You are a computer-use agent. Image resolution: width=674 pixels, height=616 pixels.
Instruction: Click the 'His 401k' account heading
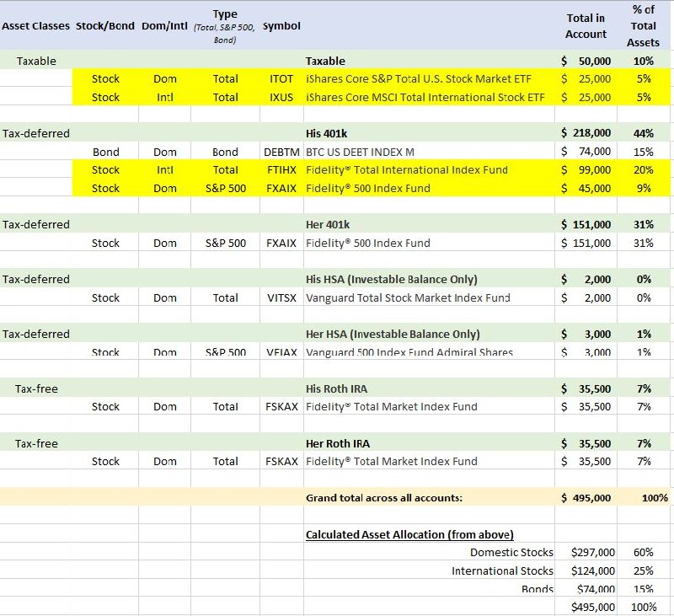326,133
